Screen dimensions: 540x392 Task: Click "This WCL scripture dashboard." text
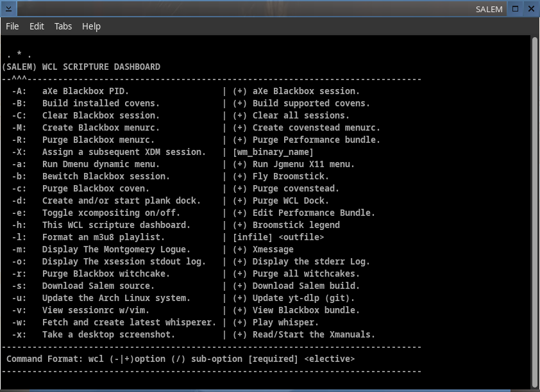[x=117, y=225]
